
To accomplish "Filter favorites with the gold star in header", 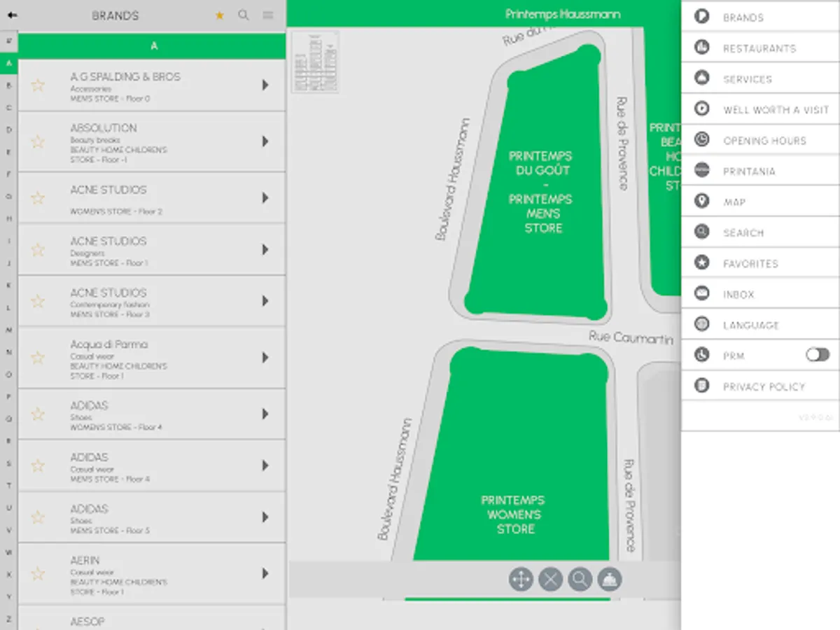I will point(220,15).
